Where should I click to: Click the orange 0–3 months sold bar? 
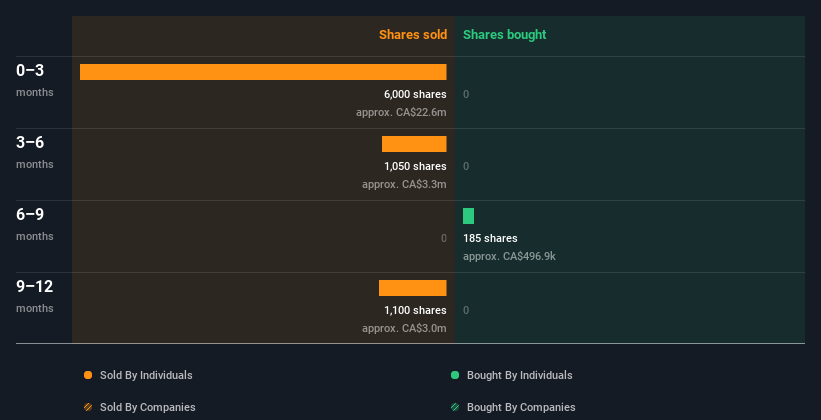pyautogui.click(x=263, y=72)
